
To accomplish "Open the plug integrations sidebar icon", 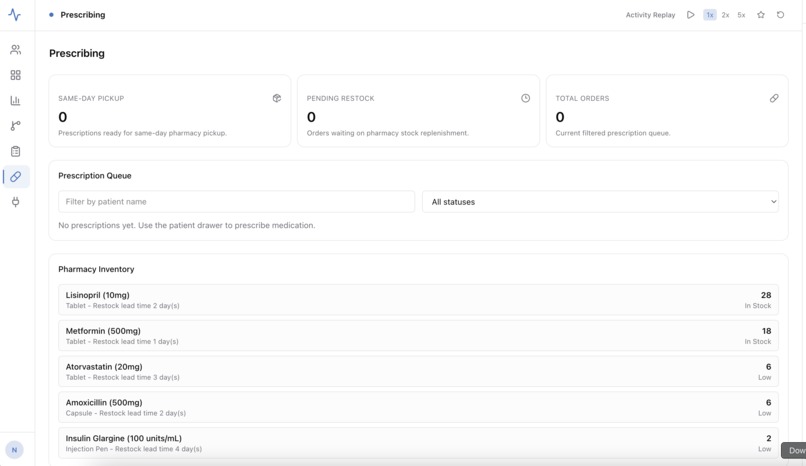I will click(x=15, y=202).
